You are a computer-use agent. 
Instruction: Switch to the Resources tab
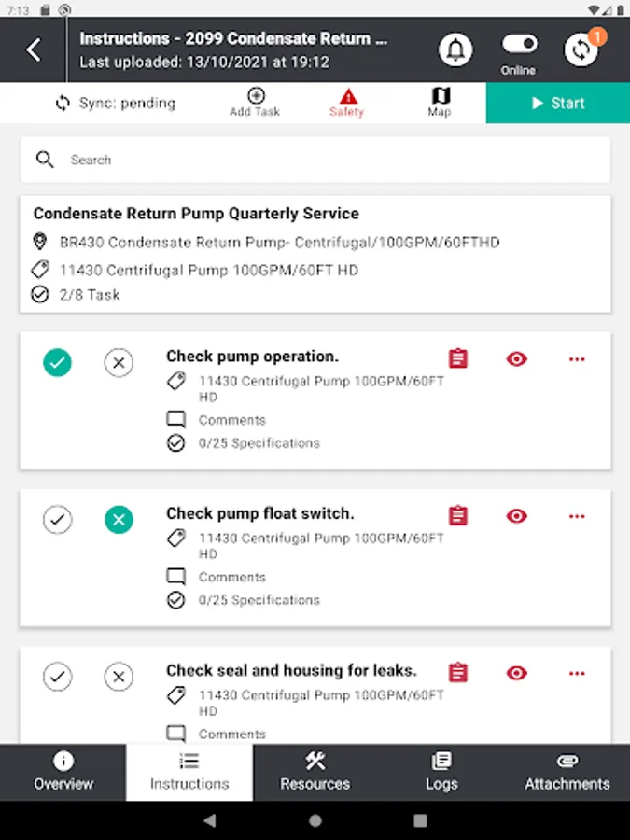pyautogui.click(x=315, y=772)
